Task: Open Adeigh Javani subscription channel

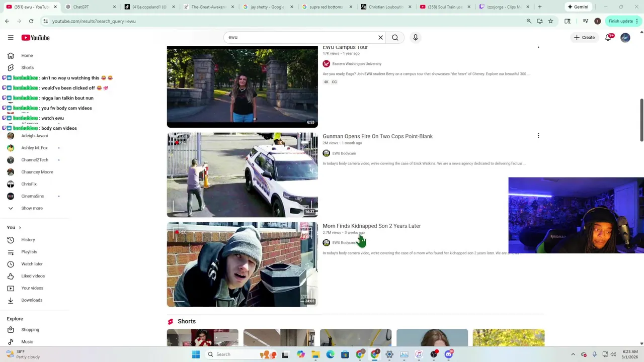Action: pyautogui.click(x=34, y=136)
